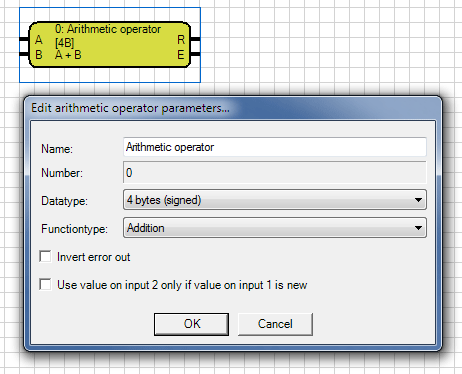Click the Number label

[62, 173]
